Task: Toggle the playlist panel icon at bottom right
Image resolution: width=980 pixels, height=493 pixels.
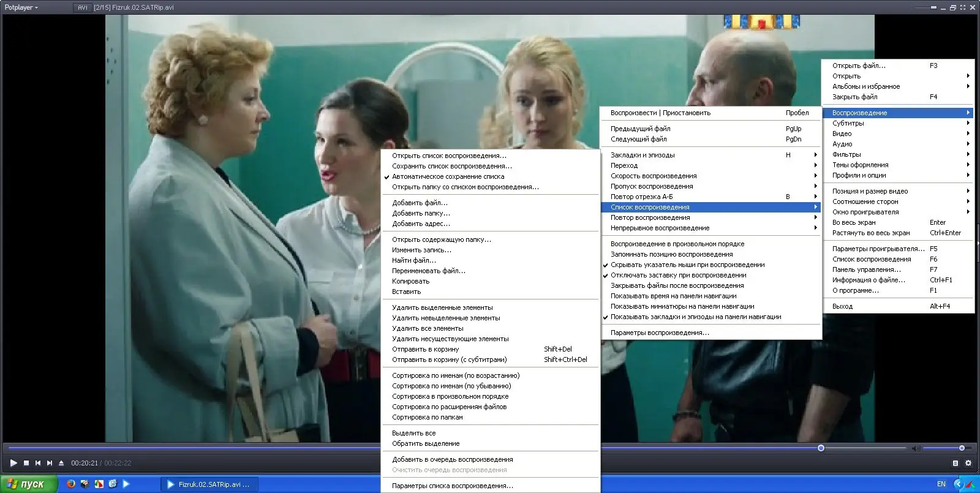Action: 956,463
